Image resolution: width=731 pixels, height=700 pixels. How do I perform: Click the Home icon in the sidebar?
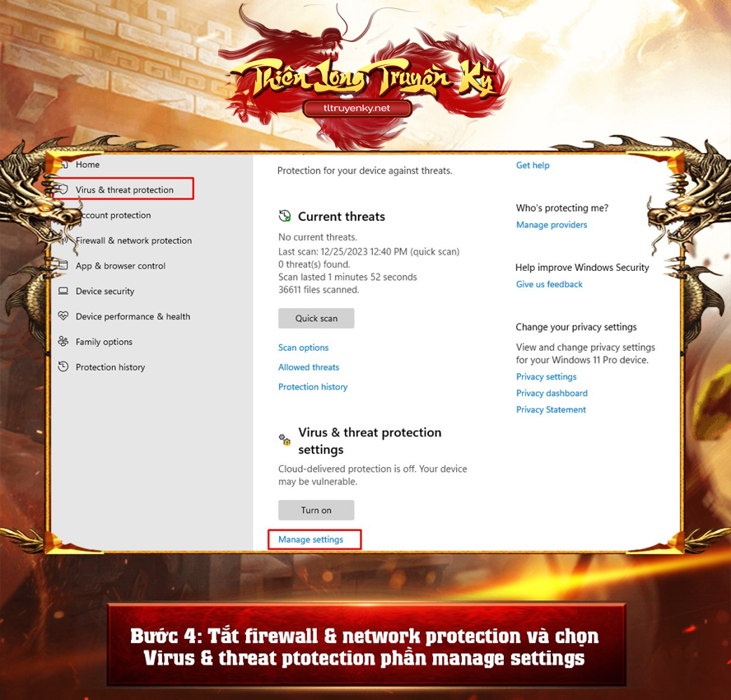tap(65, 165)
